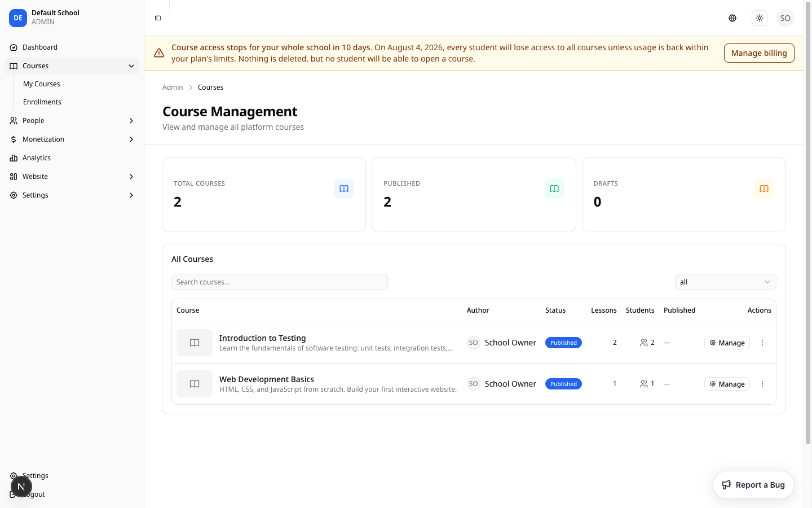Click author avatar in Web Development Basics row

(474, 384)
